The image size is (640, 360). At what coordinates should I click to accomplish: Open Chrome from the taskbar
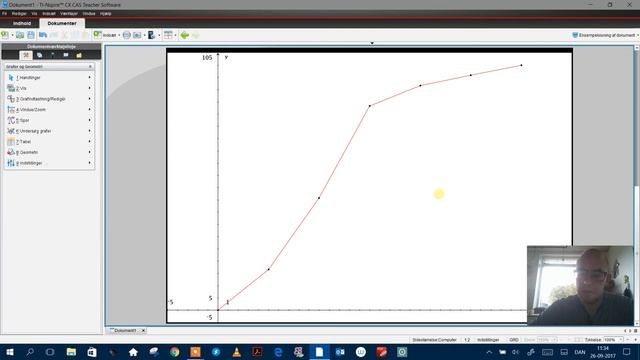[x=175, y=352]
